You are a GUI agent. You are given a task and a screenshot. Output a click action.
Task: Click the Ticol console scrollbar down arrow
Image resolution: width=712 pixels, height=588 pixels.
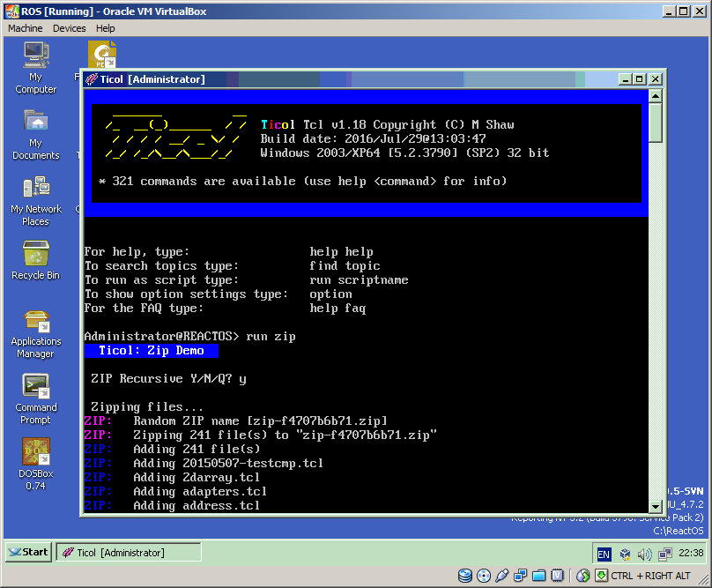(656, 506)
